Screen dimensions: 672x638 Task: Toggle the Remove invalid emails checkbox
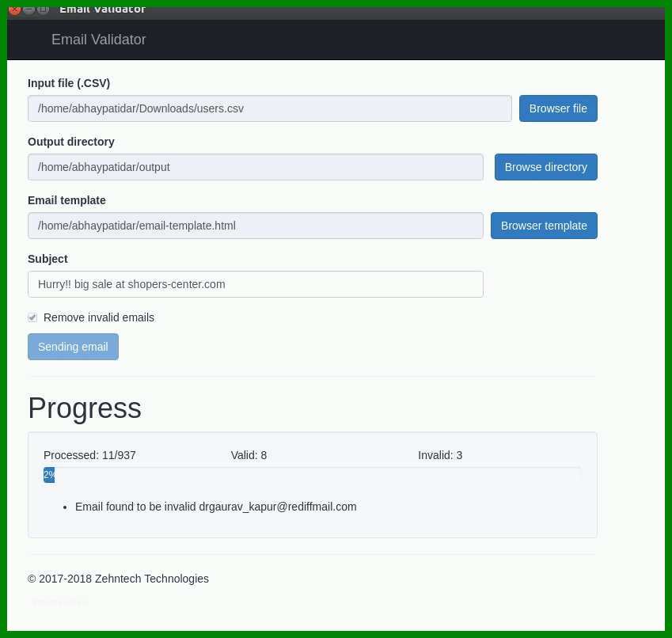pyautogui.click(x=32, y=317)
